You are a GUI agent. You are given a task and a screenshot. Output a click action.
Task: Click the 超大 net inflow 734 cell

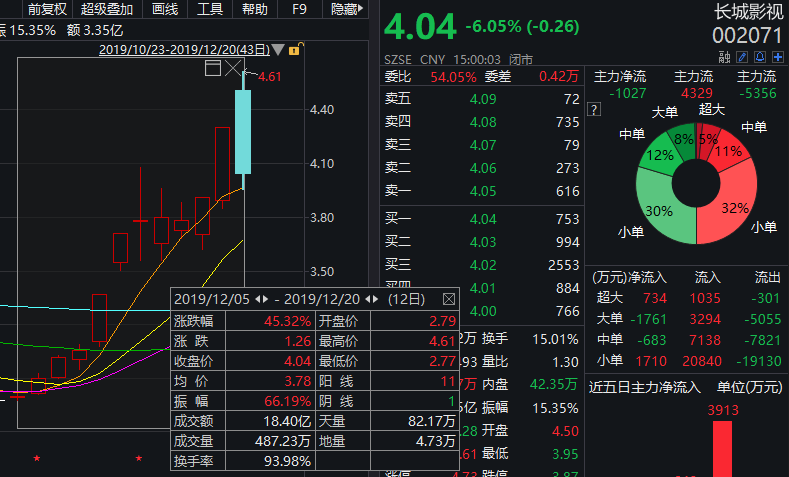tap(655, 298)
